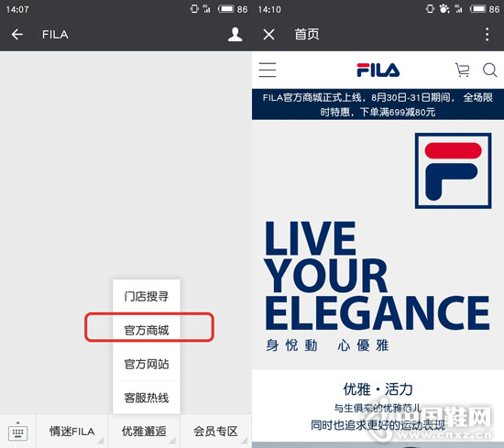Tap the search magnifier icon
Viewport: 504px width, 448px height.
[490, 70]
